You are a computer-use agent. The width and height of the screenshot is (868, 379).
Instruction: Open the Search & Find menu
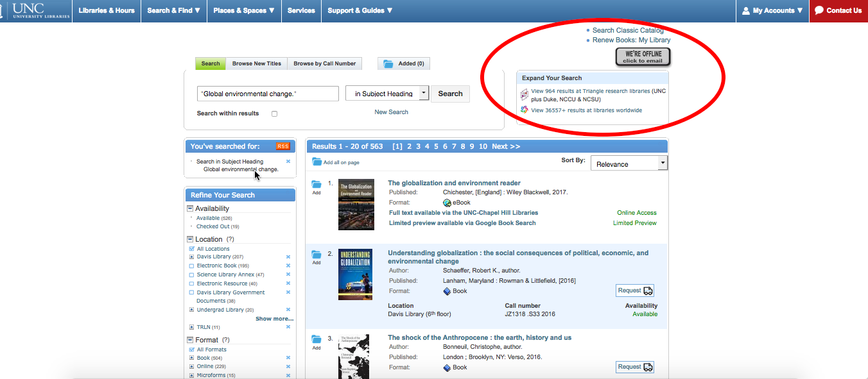point(173,10)
